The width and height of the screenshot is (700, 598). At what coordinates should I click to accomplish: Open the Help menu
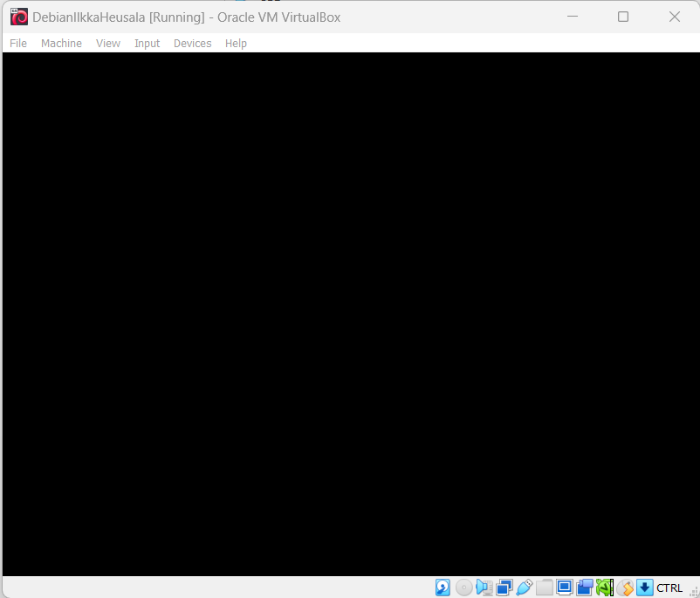[236, 43]
